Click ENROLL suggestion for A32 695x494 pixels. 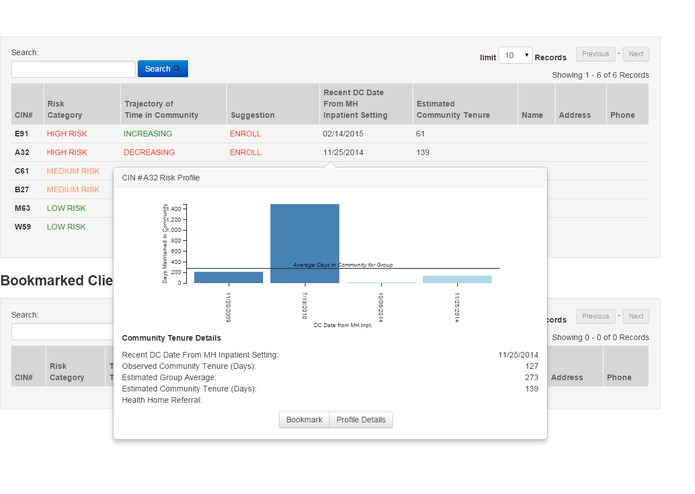tap(245, 152)
